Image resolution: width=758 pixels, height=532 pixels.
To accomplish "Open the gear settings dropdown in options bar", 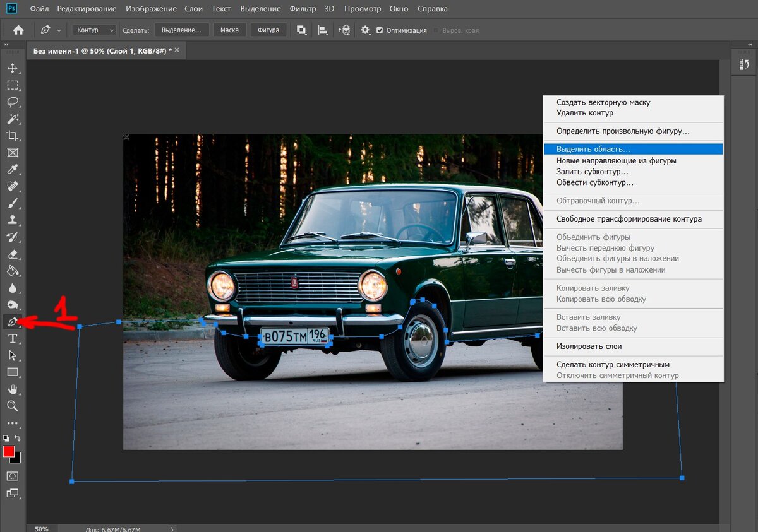I will coord(365,30).
